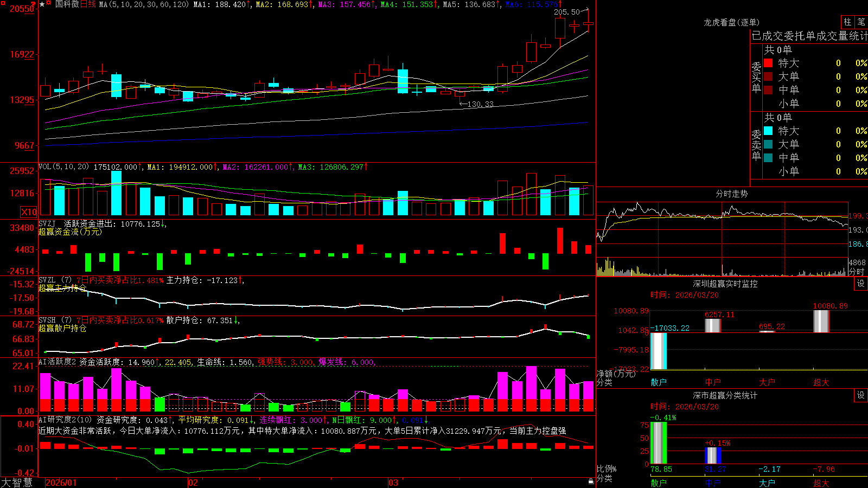Click the 10080.89 超大 bar
The height and width of the screenshot is (488, 868).
pyautogui.click(x=821, y=321)
